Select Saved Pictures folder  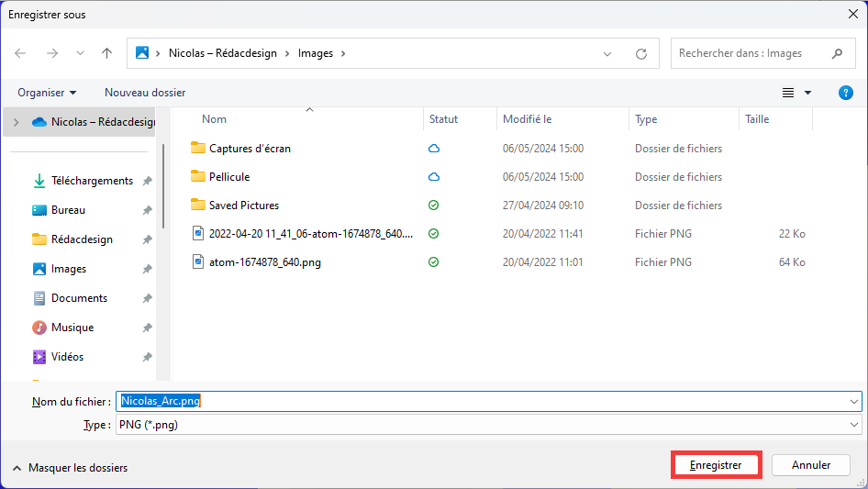(x=244, y=205)
